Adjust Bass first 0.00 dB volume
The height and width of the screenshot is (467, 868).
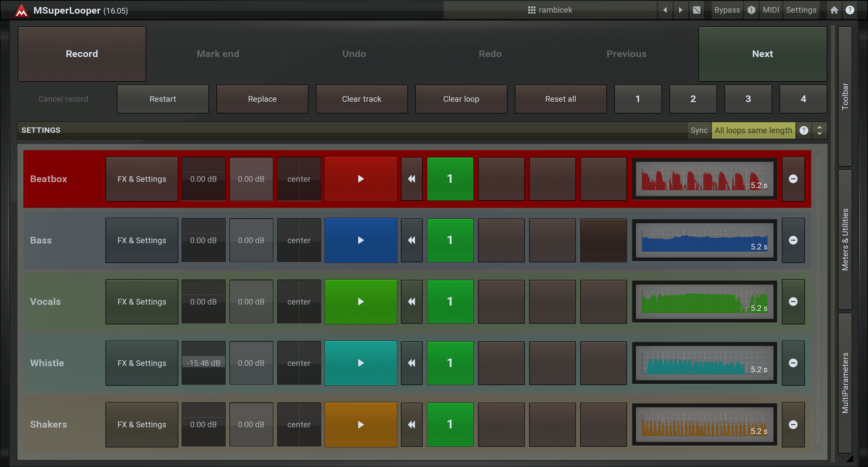(x=204, y=240)
